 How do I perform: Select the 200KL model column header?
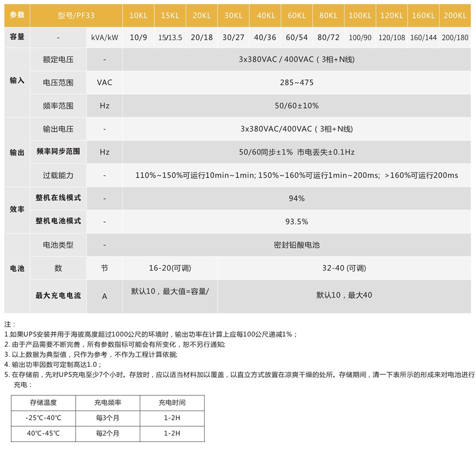455,16
